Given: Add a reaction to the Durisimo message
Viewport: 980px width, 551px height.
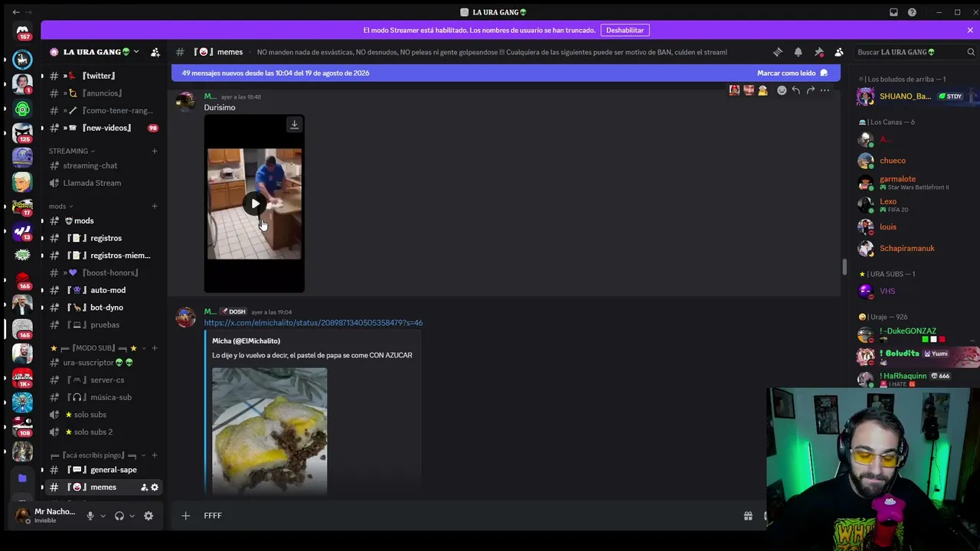Looking at the screenshot, I should click(782, 90).
